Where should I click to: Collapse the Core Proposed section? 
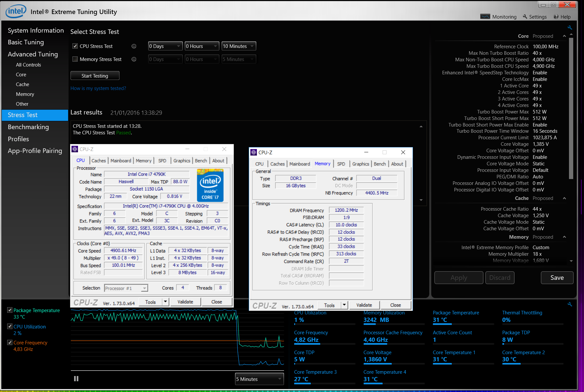tap(564, 36)
